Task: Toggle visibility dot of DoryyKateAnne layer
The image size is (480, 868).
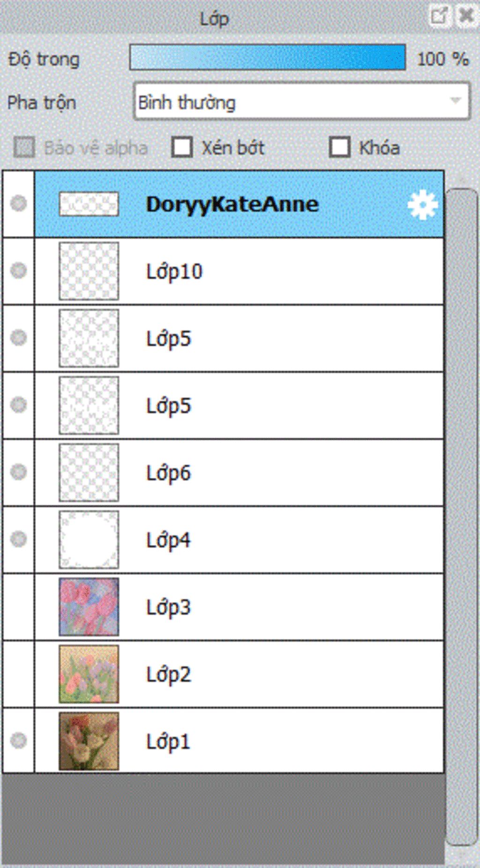Action: click(x=18, y=204)
